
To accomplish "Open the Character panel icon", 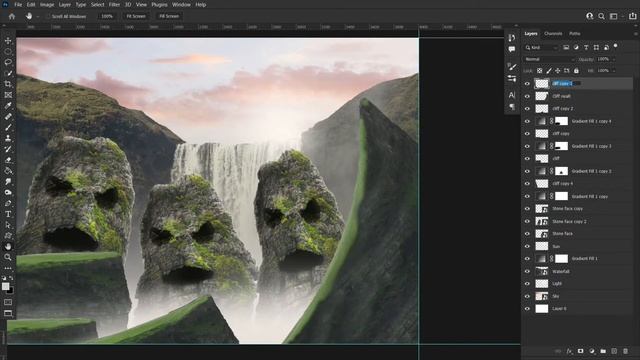I will click(512, 95).
